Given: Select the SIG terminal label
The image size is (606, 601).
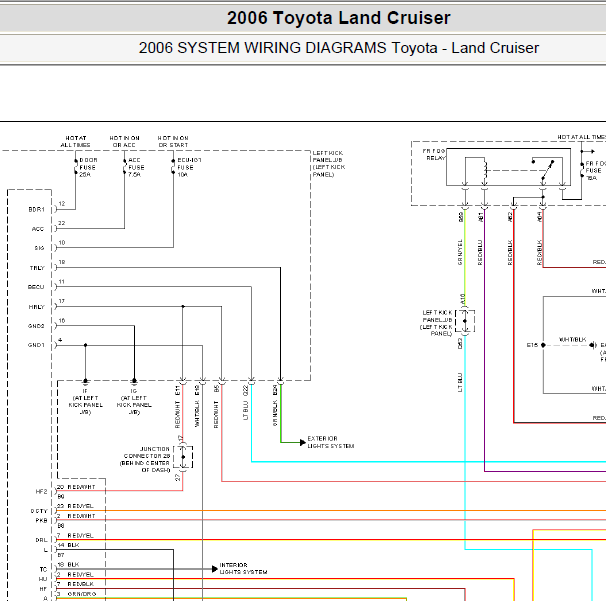Looking at the screenshot, I should click(39, 248).
